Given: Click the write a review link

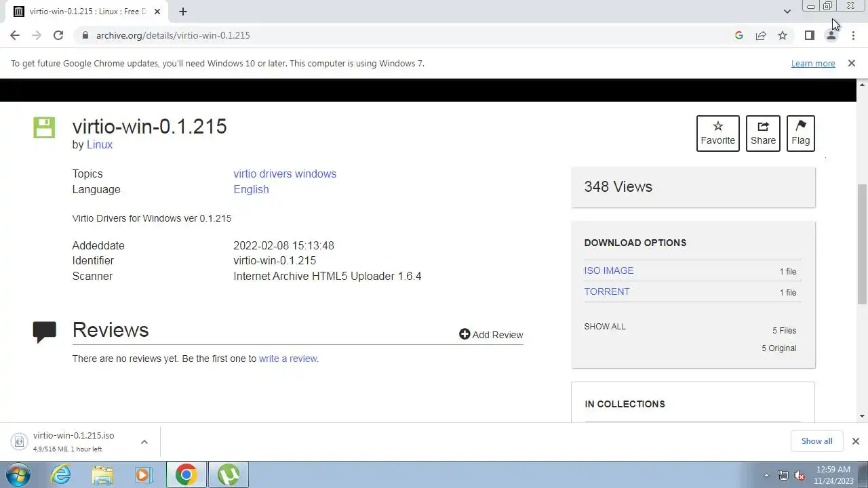Looking at the screenshot, I should (x=289, y=359).
